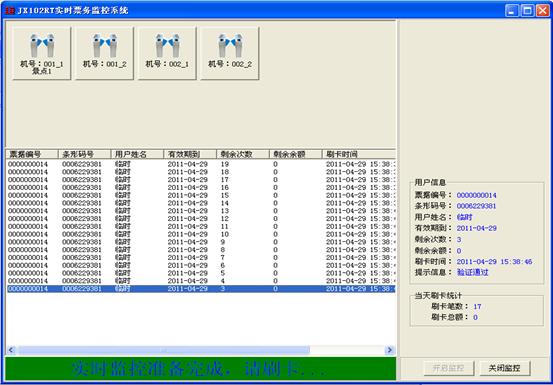Select the row with remaining count 6
Screen dimensions: 553x385
tap(201, 265)
